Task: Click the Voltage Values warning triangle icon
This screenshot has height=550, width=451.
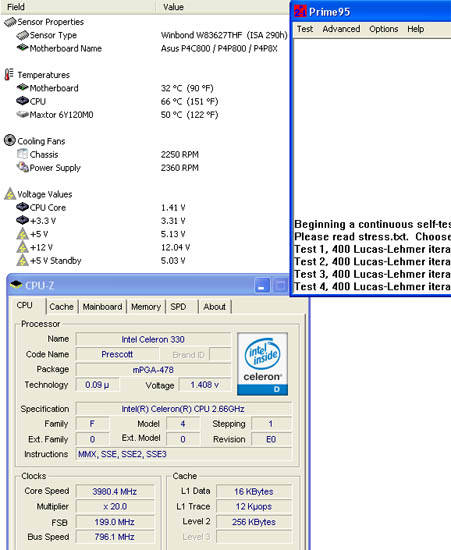Action: point(10,194)
